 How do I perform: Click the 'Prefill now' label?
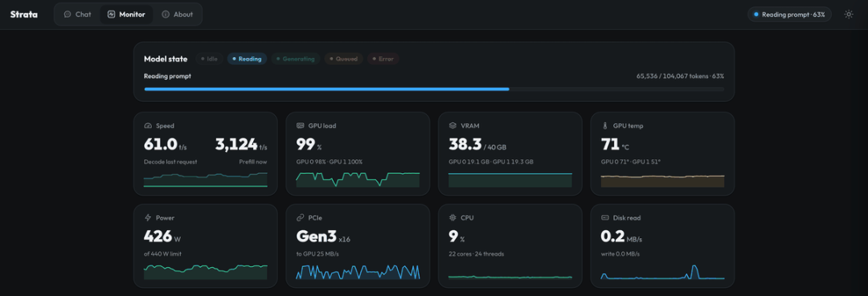coord(253,162)
